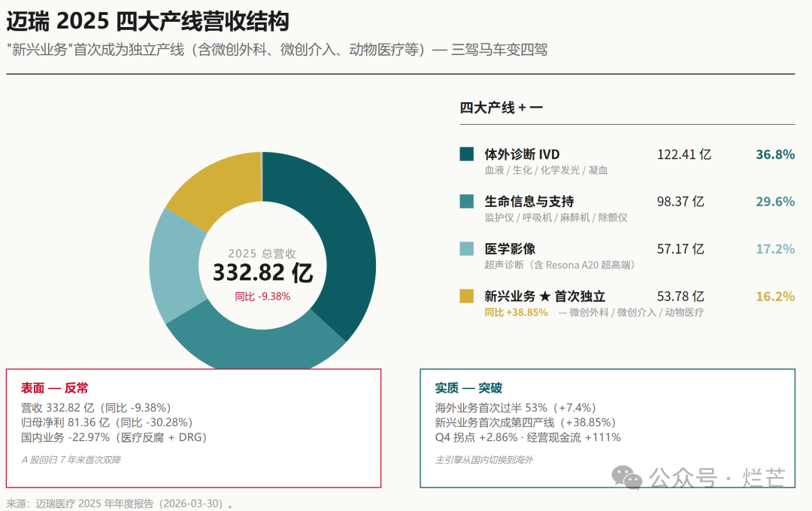The height and width of the screenshot is (511, 812).
Task: Select the light blue donut segment for 医学影像
Action: coord(174,267)
